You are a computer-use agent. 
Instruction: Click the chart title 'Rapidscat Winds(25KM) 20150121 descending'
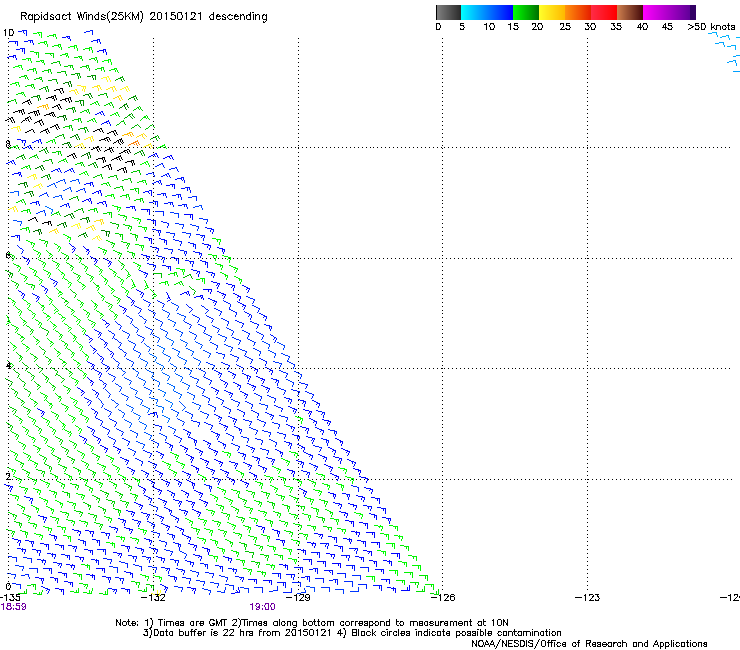[x=143, y=17]
